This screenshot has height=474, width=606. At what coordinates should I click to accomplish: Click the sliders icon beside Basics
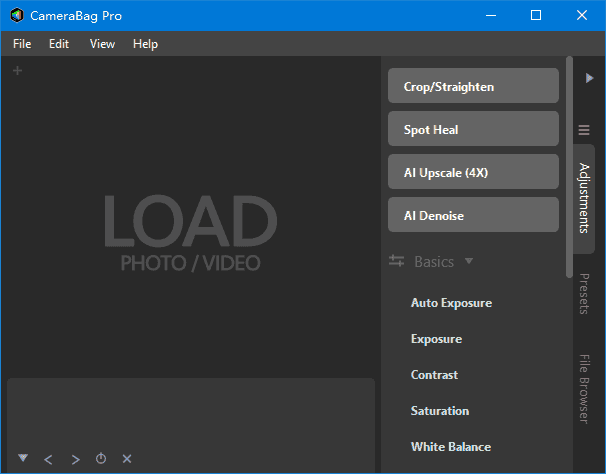point(396,262)
